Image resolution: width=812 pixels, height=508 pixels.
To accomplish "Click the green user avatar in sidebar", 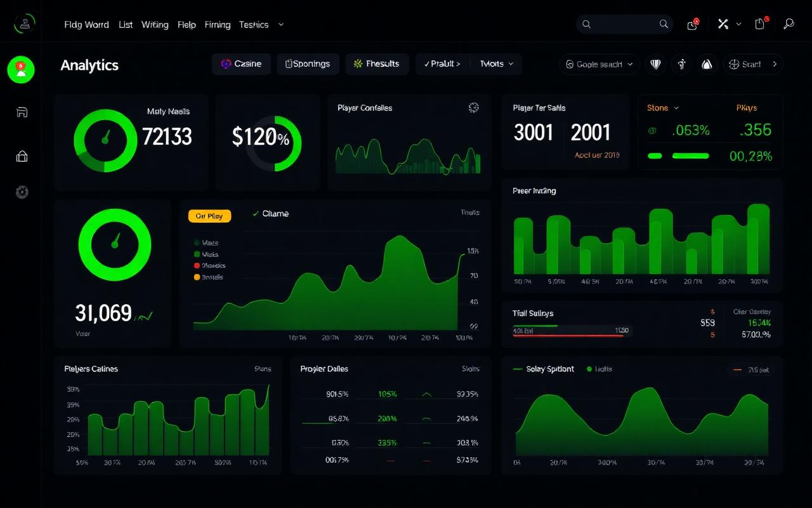I will [21, 70].
